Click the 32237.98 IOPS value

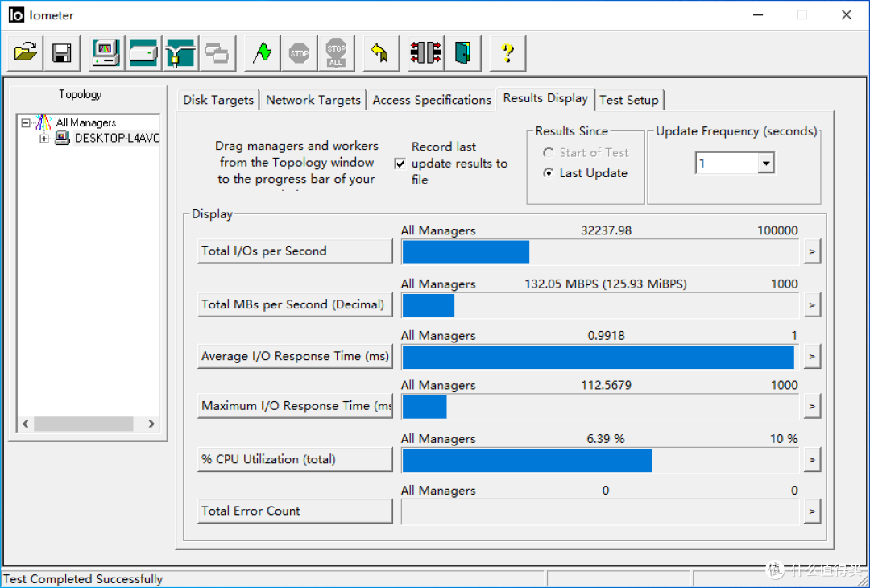[x=606, y=230]
